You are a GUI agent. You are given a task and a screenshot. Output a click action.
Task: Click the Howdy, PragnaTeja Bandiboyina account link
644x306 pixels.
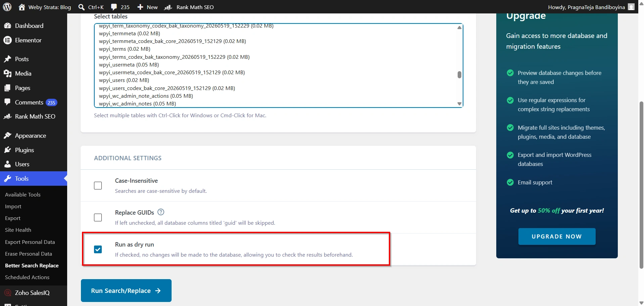591,7
